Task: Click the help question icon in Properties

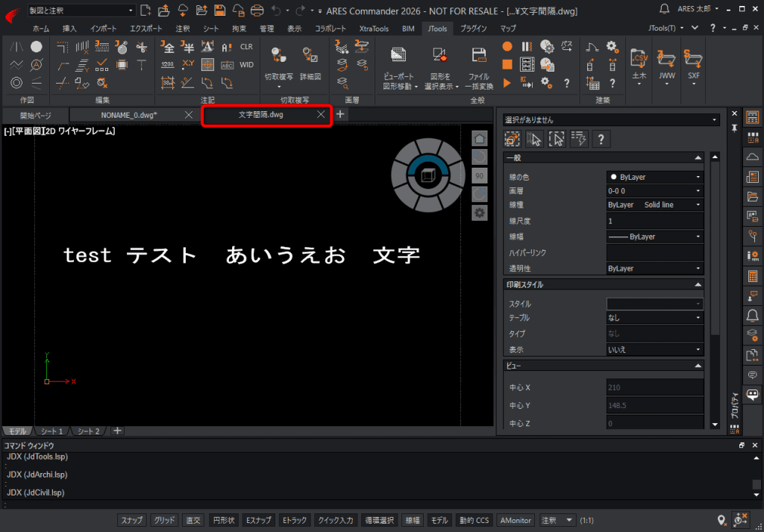Action: pyautogui.click(x=601, y=140)
